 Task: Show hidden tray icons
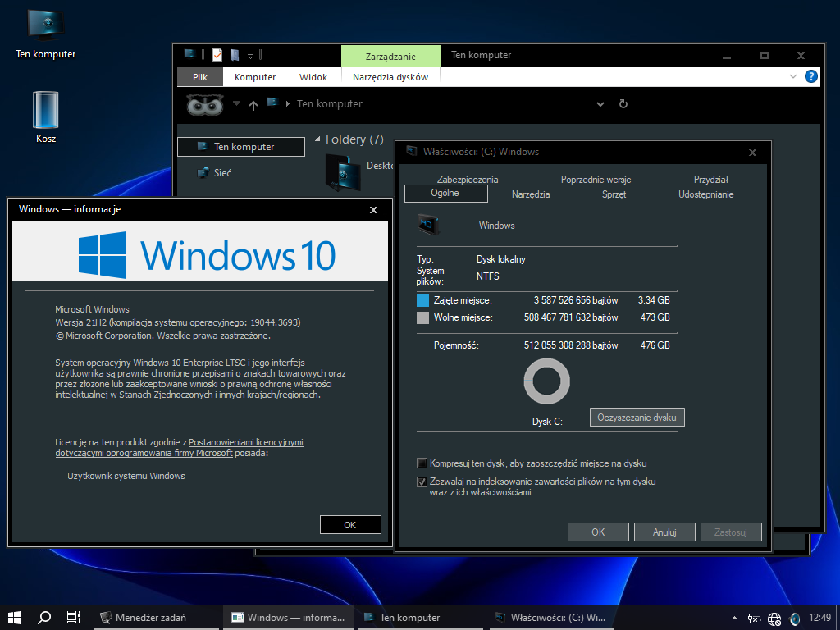tap(733, 618)
